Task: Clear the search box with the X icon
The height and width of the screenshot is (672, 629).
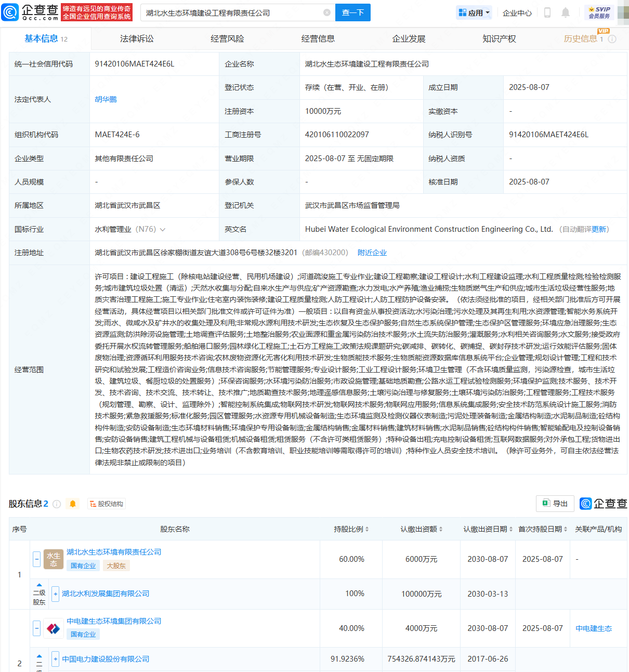Action: [326, 12]
